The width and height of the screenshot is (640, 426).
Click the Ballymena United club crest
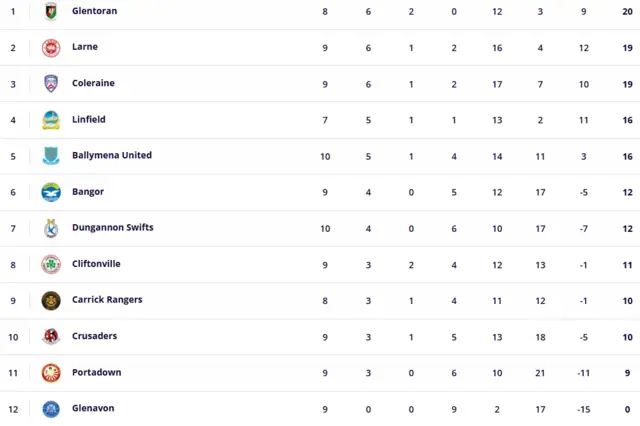point(51,156)
